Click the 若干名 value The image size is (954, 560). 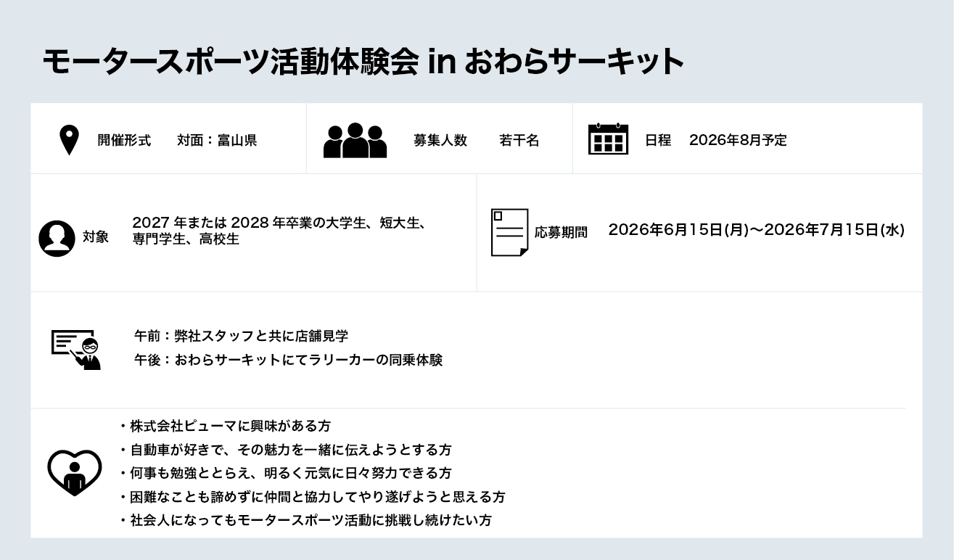(x=519, y=141)
